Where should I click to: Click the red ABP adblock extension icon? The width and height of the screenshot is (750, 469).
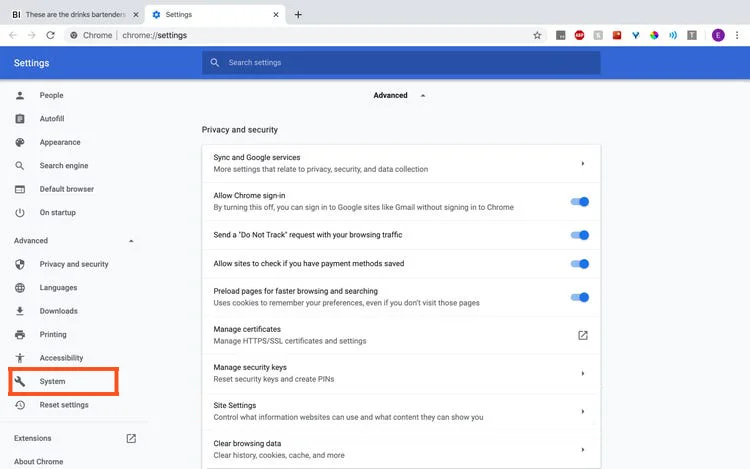[579, 35]
